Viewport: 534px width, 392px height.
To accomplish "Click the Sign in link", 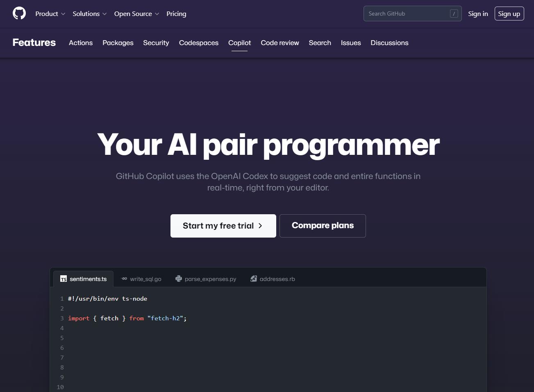I will click(478, 14).
